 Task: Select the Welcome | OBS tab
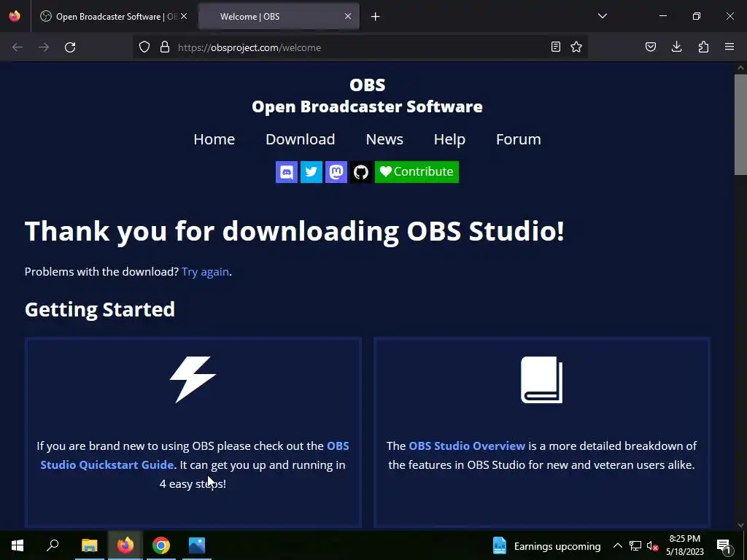[279, 17]
